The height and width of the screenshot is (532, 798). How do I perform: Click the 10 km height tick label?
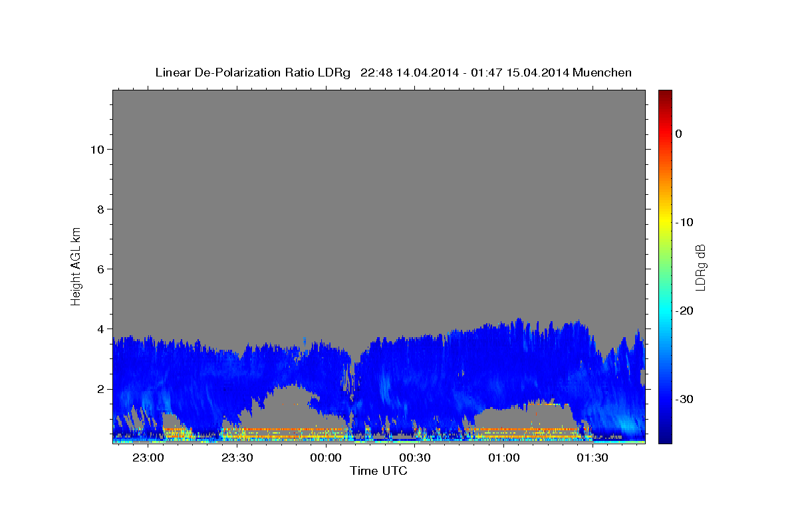click(96, 150)
